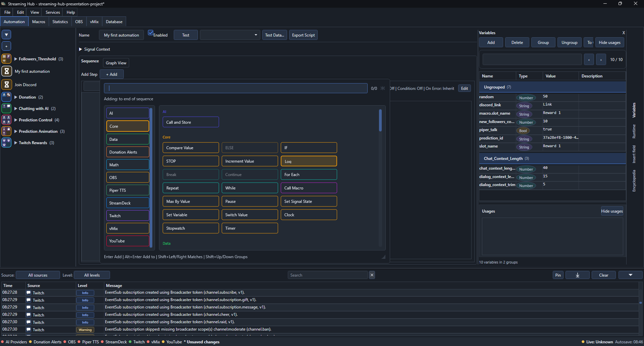This screenshot has width=644, height=346.
Task: Click the Encyclopedia side tab
Action: tap(634, 181)
